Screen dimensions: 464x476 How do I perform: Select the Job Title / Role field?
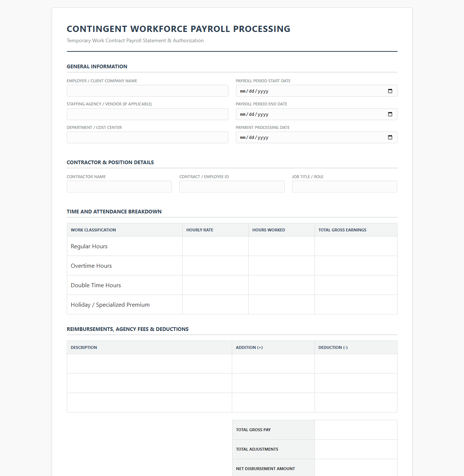(x=345, y=187)
